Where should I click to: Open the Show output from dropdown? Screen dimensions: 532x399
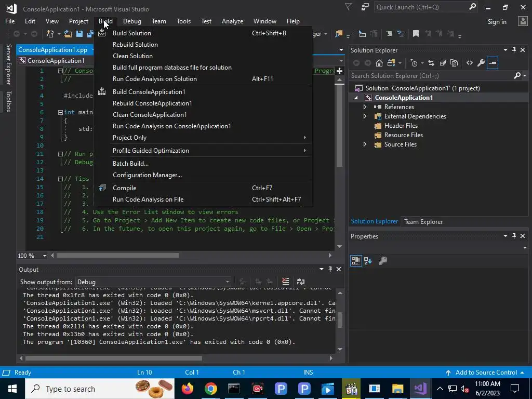point(153,282)
